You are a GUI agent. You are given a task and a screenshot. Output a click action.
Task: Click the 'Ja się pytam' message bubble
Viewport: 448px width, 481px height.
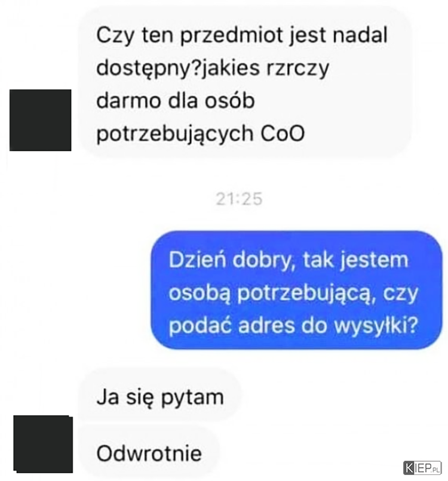160,397
